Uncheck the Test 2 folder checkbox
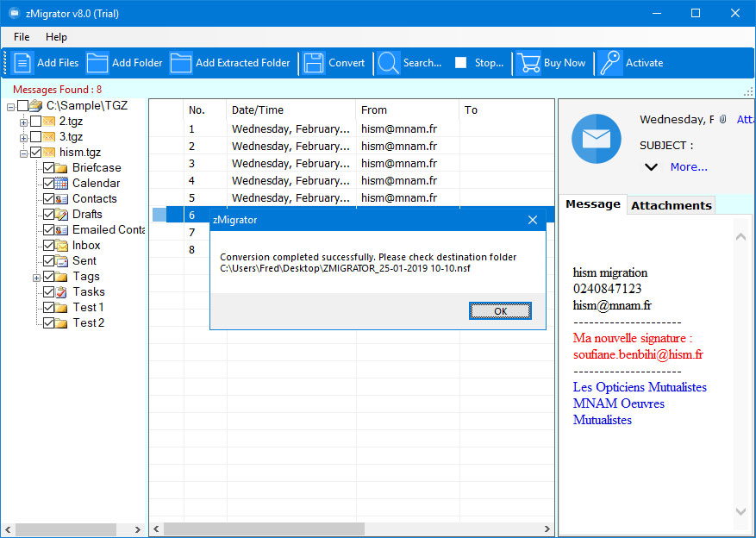756x538 pixels. pos(48,323)
